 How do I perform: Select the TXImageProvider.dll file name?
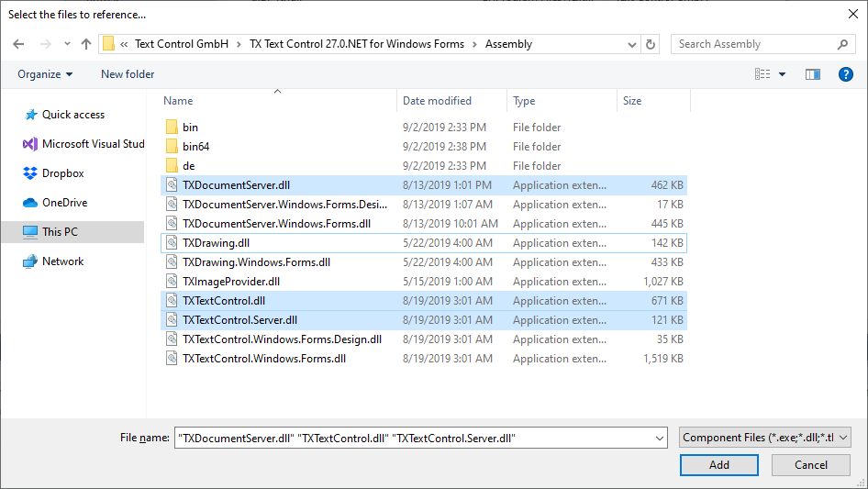[x=231, y=282]
